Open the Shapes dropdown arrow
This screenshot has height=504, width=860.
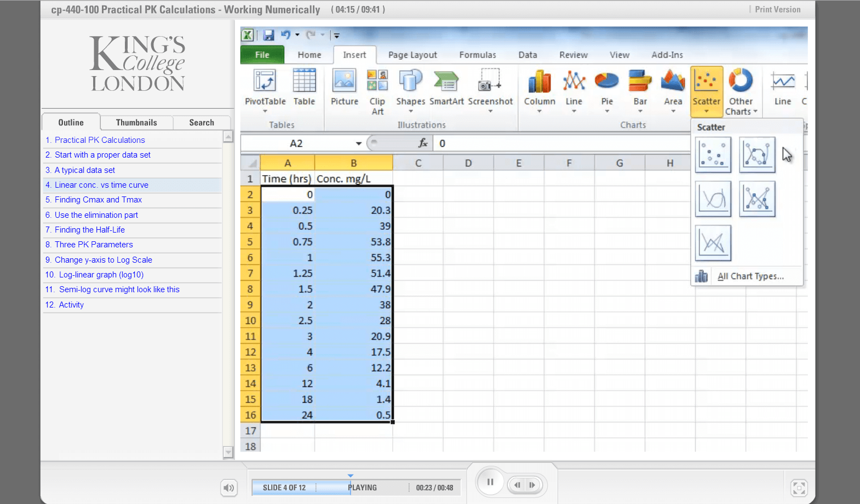[410, 111]
